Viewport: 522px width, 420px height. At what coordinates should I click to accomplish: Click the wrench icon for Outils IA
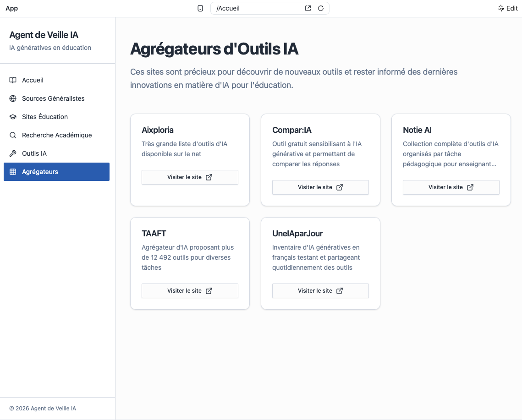click(13, 153)
